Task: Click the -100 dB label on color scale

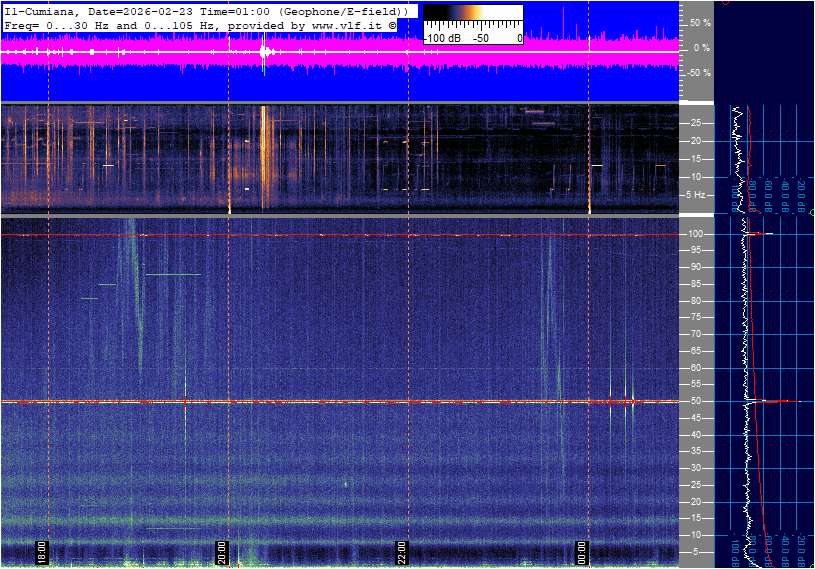Action: [441, 37]
